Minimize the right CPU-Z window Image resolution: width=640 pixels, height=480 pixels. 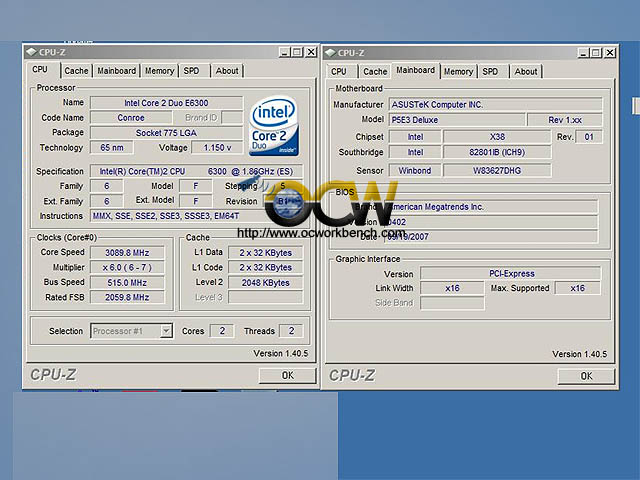[x=583, y=53]
